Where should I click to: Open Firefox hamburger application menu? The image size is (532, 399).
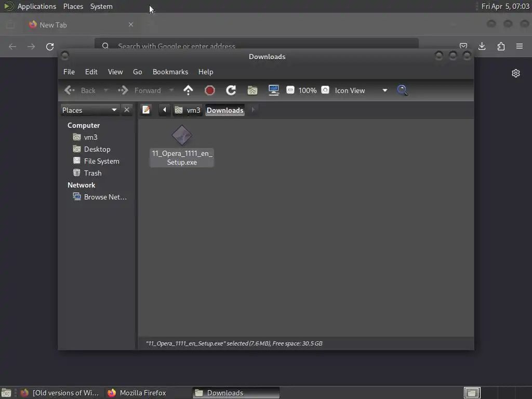pyautogui.click(x=520, y=46)
